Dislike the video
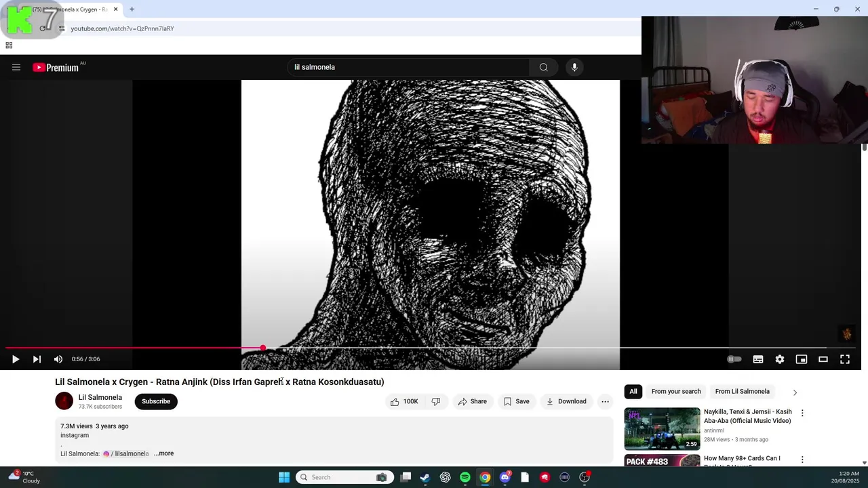Image resolution: width=868 pixels, height=488 pixels. [x=436, y=401]
